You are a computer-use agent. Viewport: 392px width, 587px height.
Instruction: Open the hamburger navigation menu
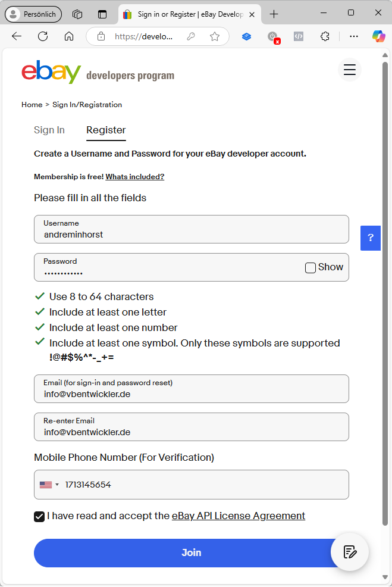pyautogui.click(x=350, y=70)
